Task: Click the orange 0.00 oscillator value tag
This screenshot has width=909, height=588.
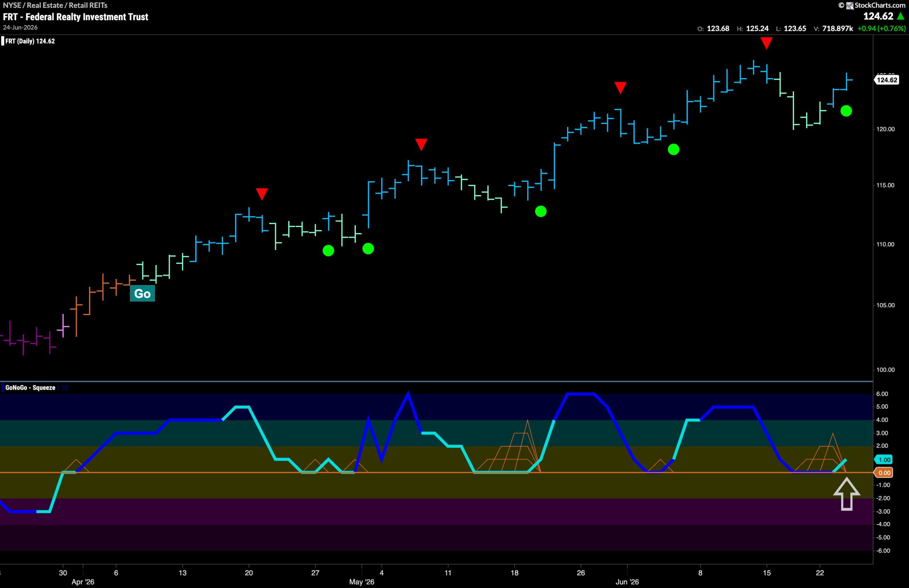Action: coord(884,473)
